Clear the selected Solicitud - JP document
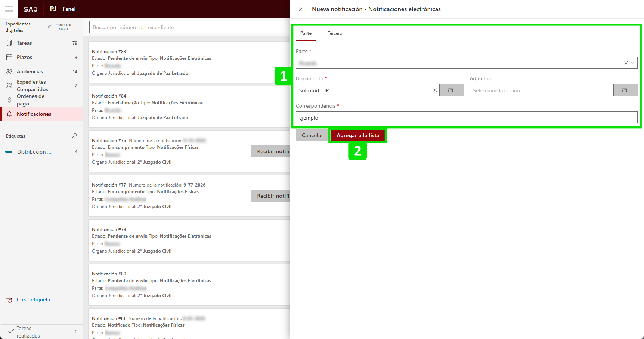Image resolution: width=644 pixels, height=339 pixels. (x=435, y=90)
